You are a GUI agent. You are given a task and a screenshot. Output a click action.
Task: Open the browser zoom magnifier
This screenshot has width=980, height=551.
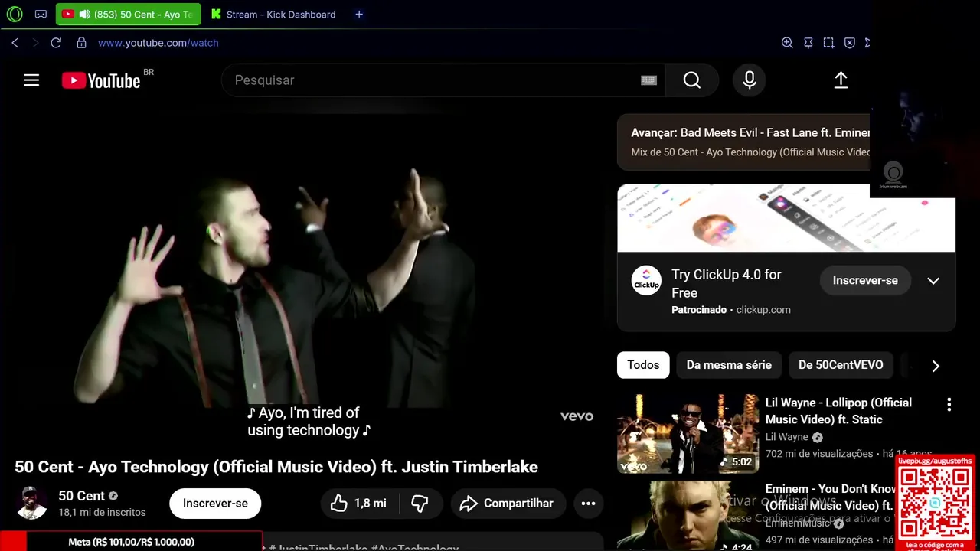[787, 43]
